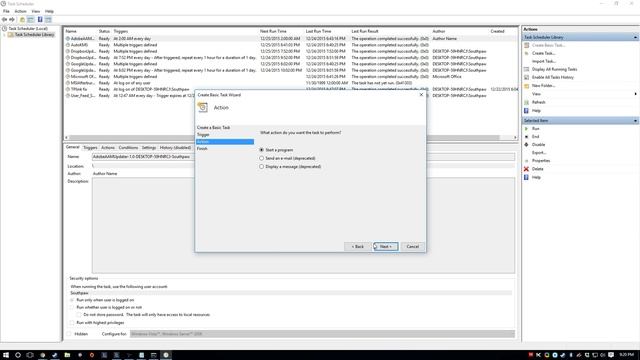Image resolution: width=640 pixels, height=360 pixels.
Task: Expand the Task Scheduler Library tree node
Action: pyautogui.click(x=4, y=35)
